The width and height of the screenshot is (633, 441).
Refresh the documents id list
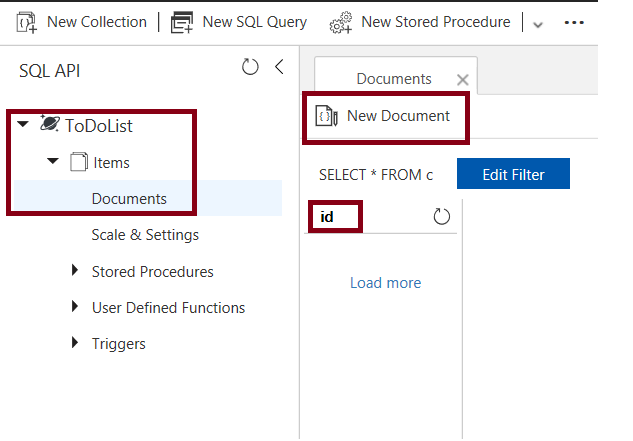[x=441, y=217]
